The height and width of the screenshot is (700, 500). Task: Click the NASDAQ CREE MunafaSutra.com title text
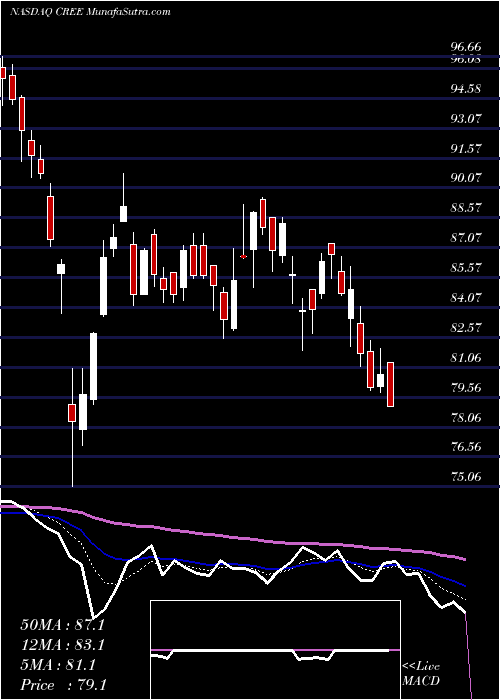click(x=90, y=12)
